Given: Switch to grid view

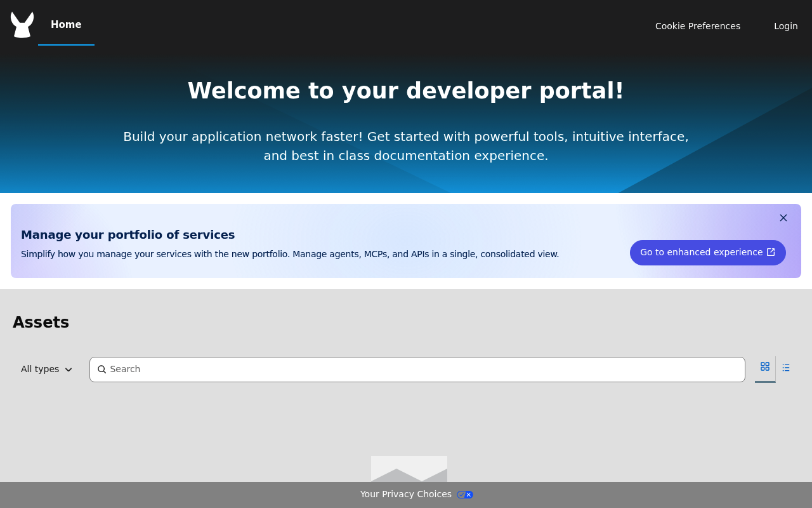Looking at the screenshot, I should coord(765,367).
